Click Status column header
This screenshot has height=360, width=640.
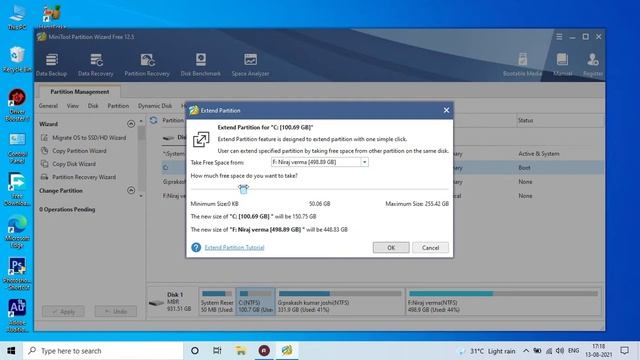point(525,120)
